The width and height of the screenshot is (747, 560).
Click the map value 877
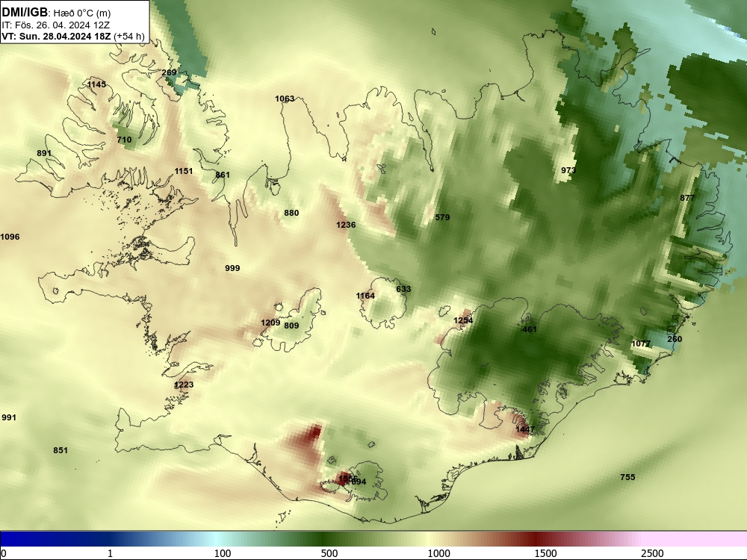coord(687,198)
